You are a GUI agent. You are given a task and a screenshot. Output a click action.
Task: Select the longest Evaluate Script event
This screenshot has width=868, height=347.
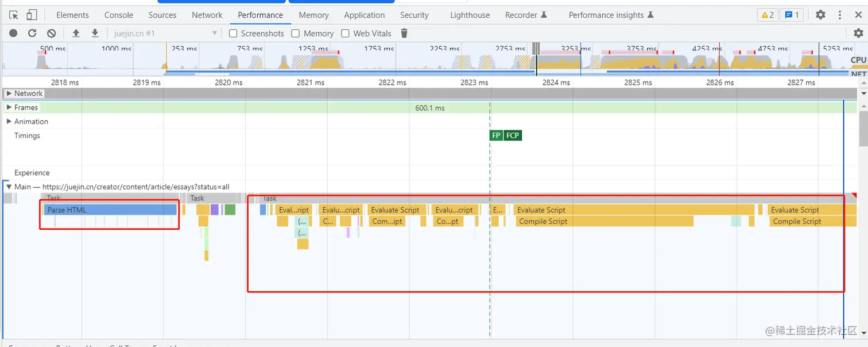(x=634, y=210)
